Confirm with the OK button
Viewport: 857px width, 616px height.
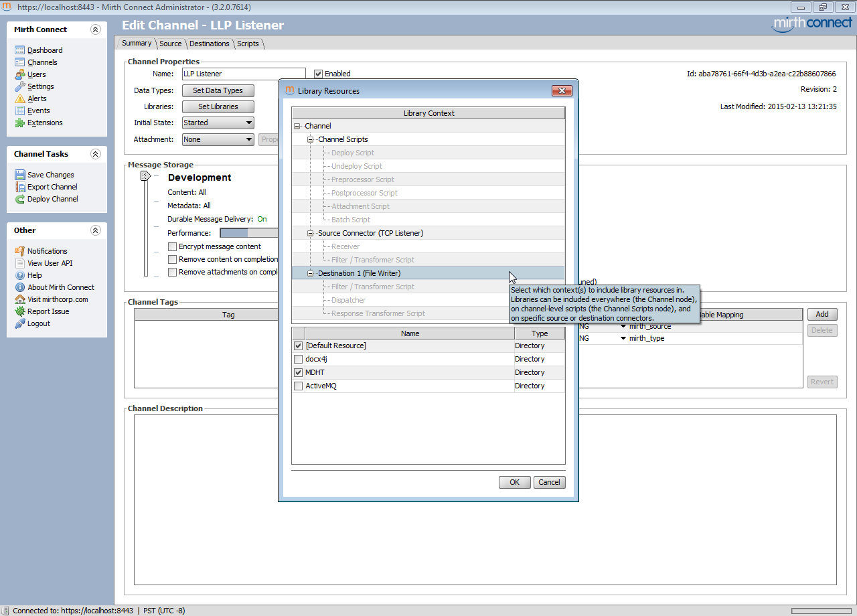coord(515,482)
